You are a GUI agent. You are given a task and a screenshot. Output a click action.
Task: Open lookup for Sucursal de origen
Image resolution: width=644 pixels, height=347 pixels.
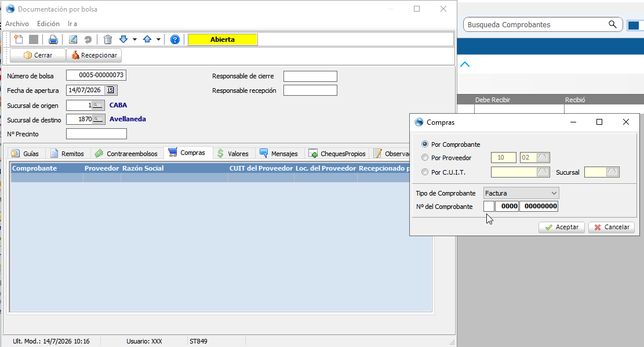pos(98,105)
